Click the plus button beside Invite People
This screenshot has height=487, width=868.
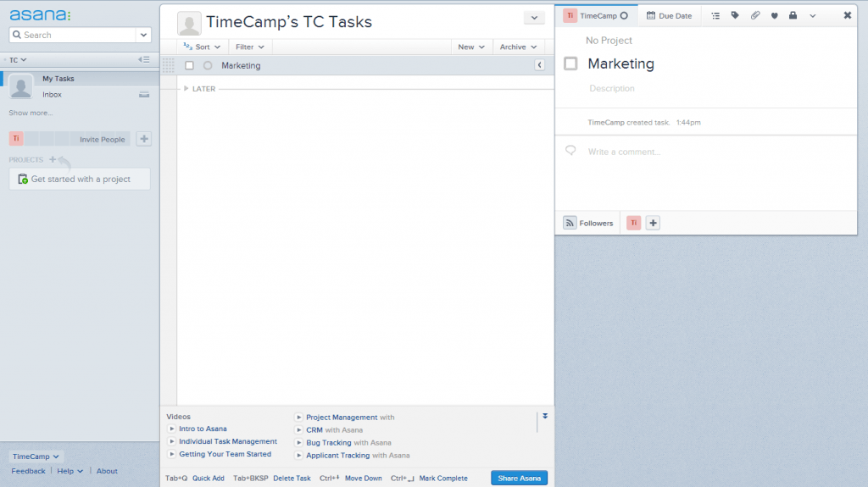[x=144, y=139]
